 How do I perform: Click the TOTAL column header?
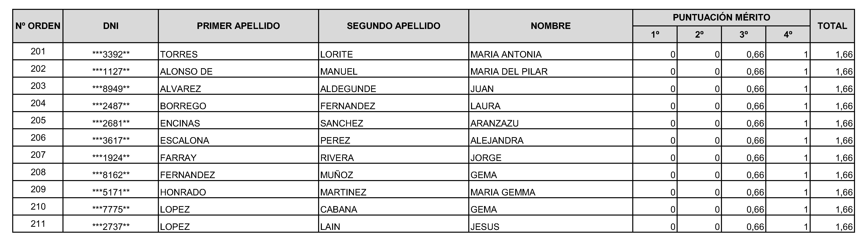(832, 26)
